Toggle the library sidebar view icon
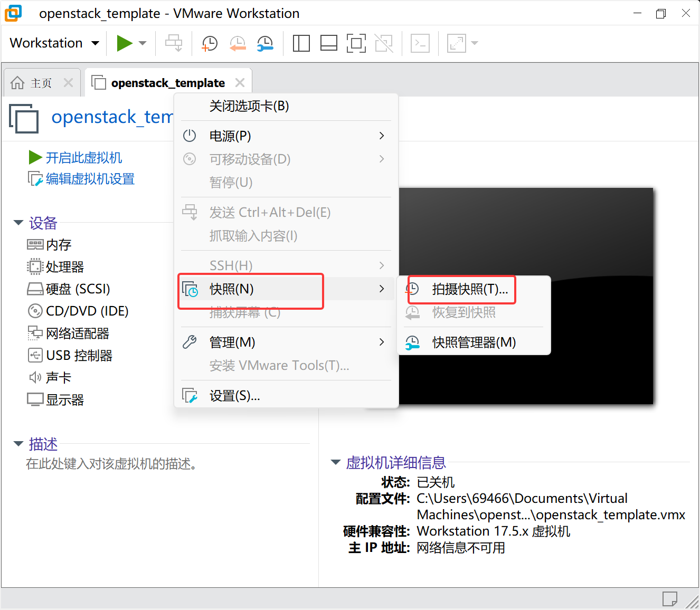The image size is (700, 610). pos(301,43)
